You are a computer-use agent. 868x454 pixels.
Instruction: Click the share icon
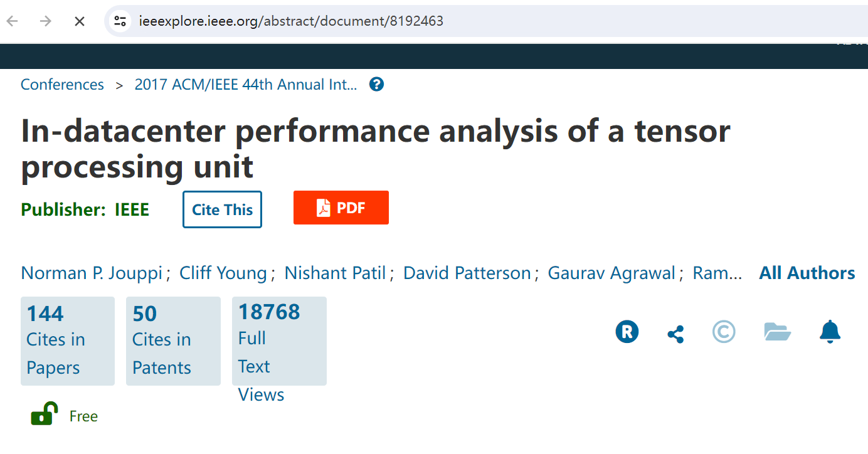pos(675,334)
